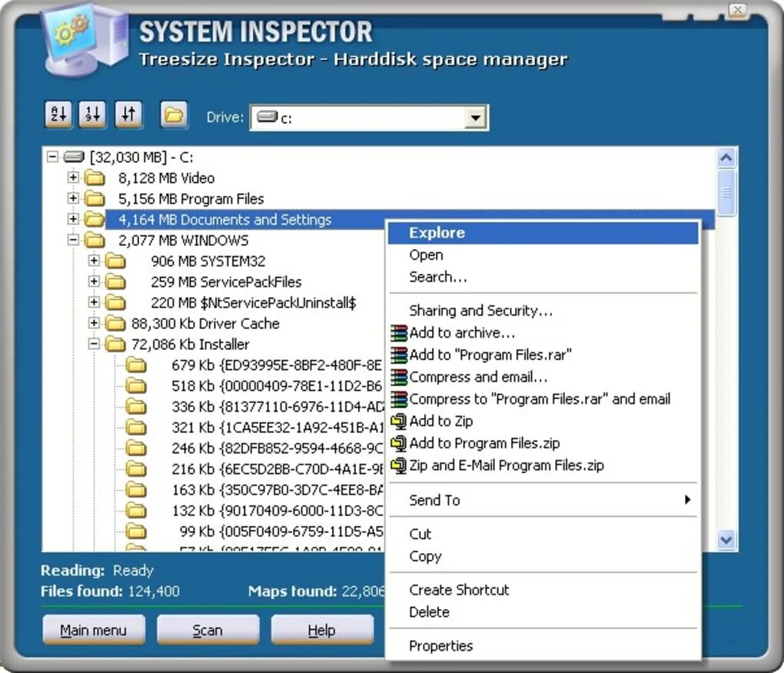Select '906 MB SYSTEM32' row

[208, 262]
